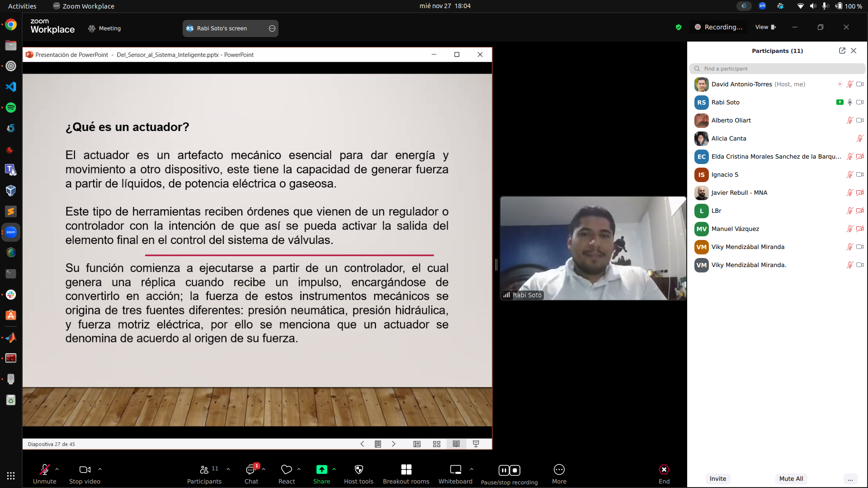Click the Unmute microphone icon
The height and width of the screenshot is (488, 868).
[x=44, y=470]
